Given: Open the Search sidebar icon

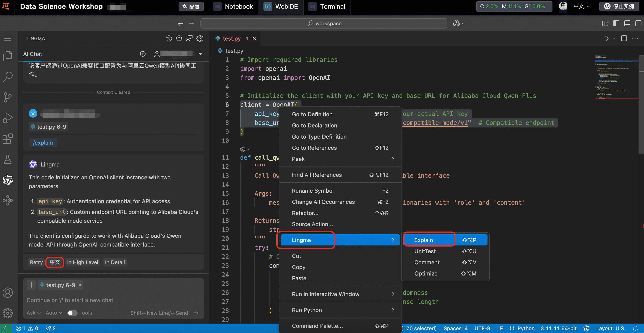Looking at the screenshot, I should coord(8,77).
